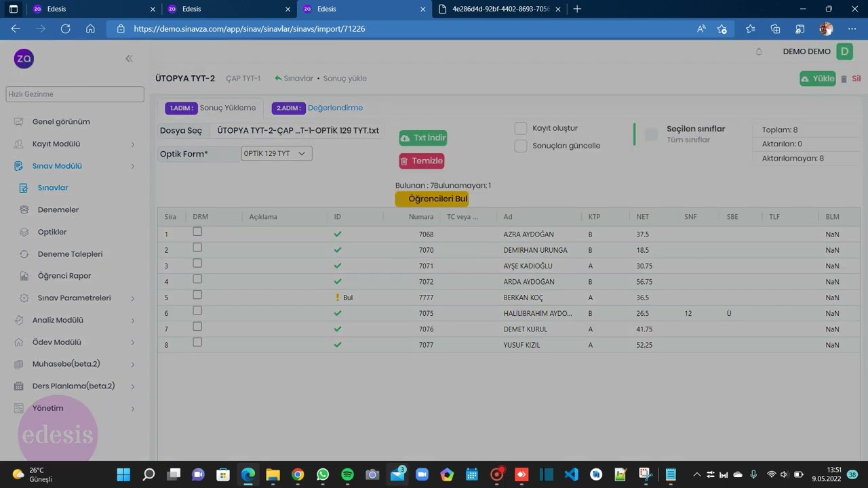Click the Öğrenci Rapor sidebar icon

pyautogui.click(x=24, y=276)
